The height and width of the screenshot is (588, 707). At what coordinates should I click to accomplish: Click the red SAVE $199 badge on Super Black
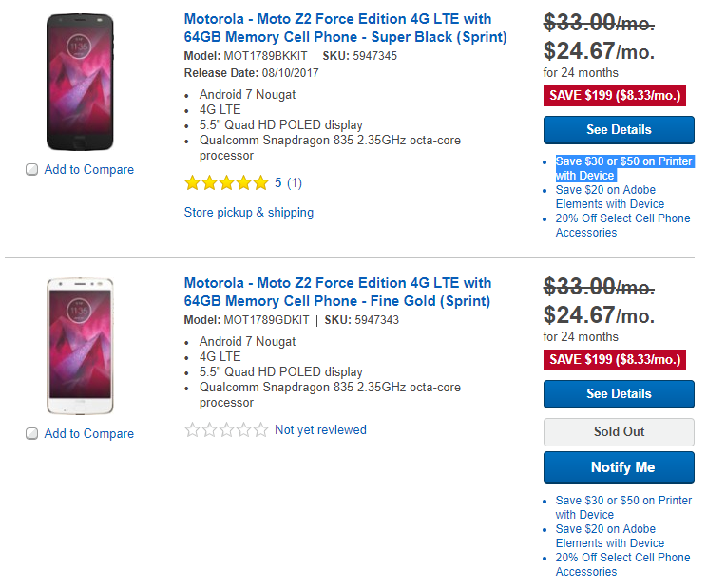pyautogui.click(x=615, y=96)
